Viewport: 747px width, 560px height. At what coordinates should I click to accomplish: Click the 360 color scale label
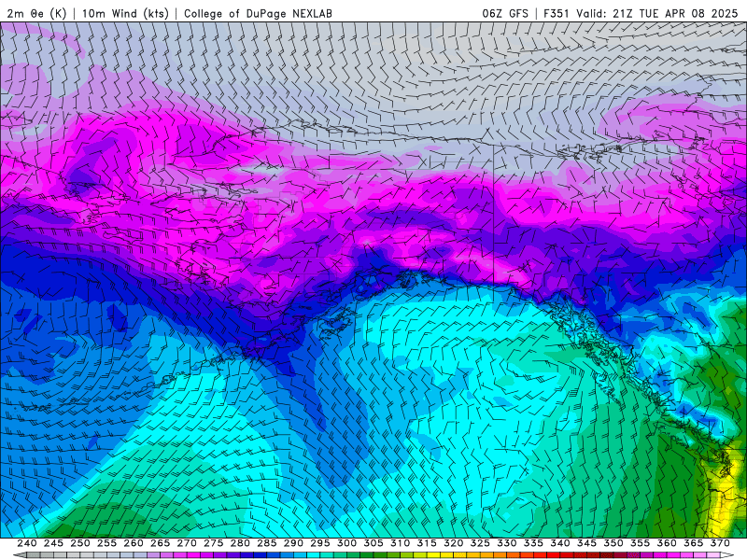click(667, 543)
